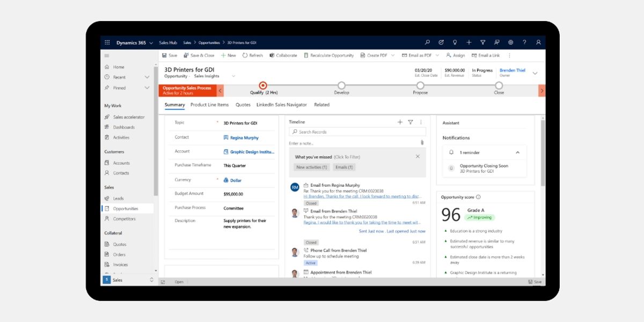The height and width of the screenshot is (322, 644).
Task: Select the Develop stage on process bar
Action: [341, 86]
